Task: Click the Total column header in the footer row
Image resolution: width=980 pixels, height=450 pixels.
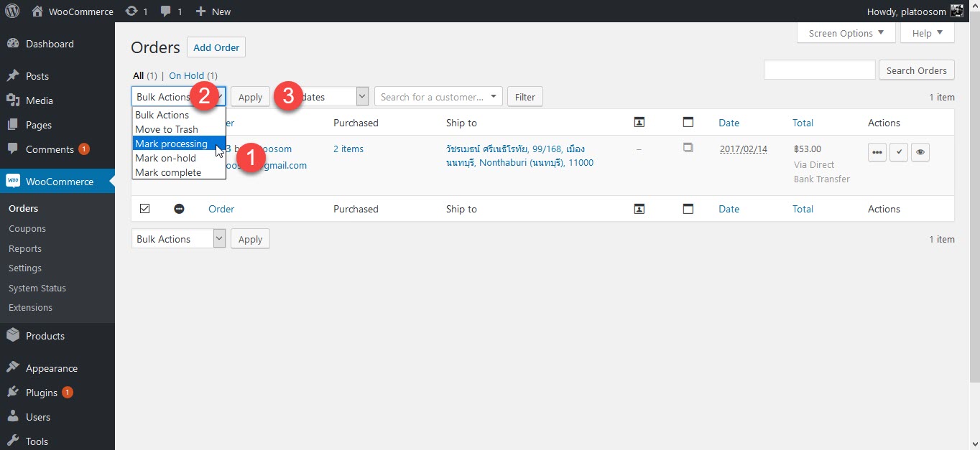Action: tap(803, 209)
